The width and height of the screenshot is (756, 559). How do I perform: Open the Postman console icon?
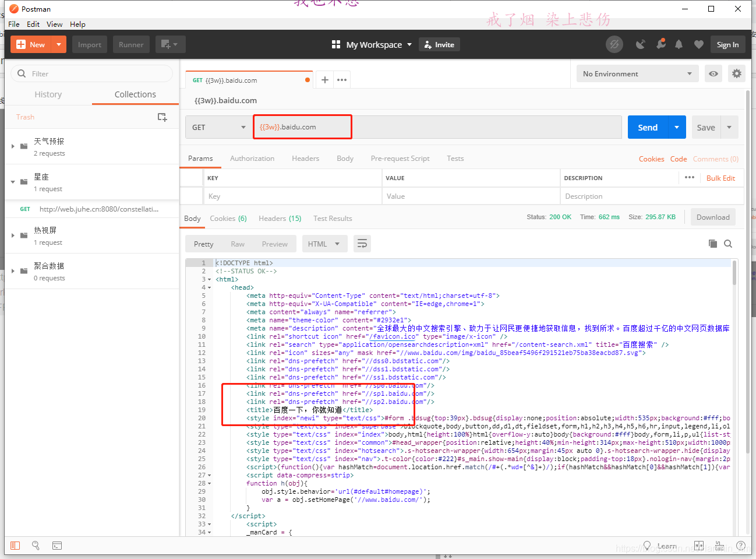(x=57, y=546)
